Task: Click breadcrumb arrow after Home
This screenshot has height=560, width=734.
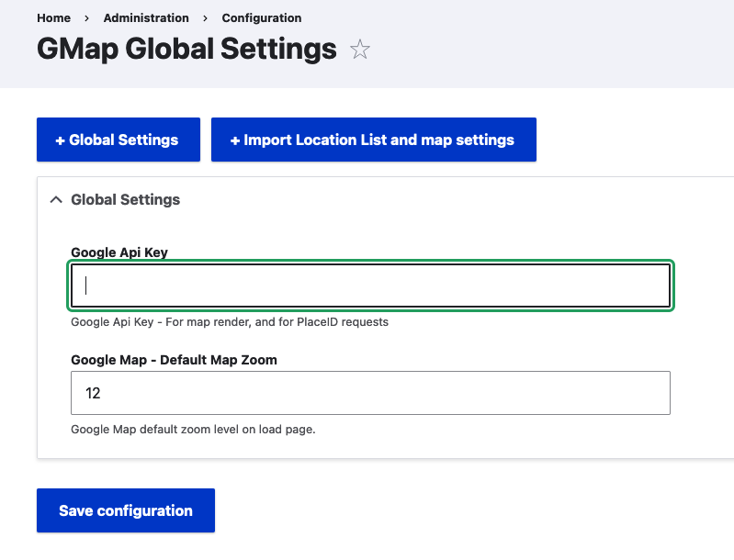Action: click(x=86, y=18)
